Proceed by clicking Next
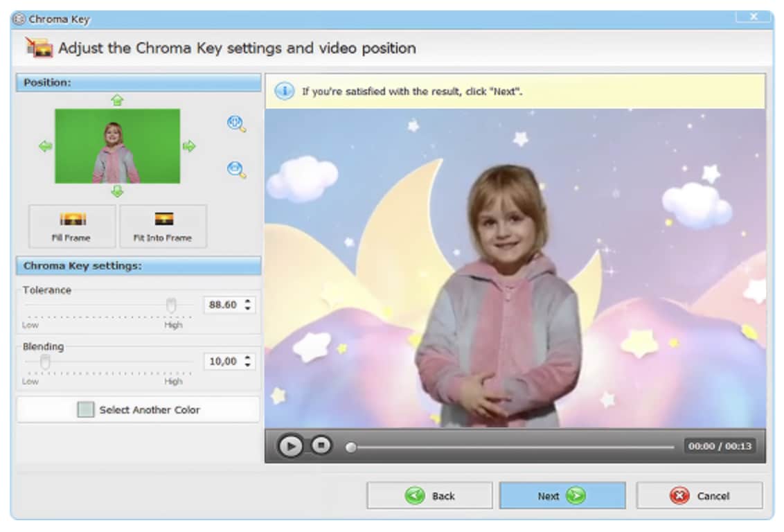The width and height of the screenshot is (784, 532). click(x=562, y=495)
